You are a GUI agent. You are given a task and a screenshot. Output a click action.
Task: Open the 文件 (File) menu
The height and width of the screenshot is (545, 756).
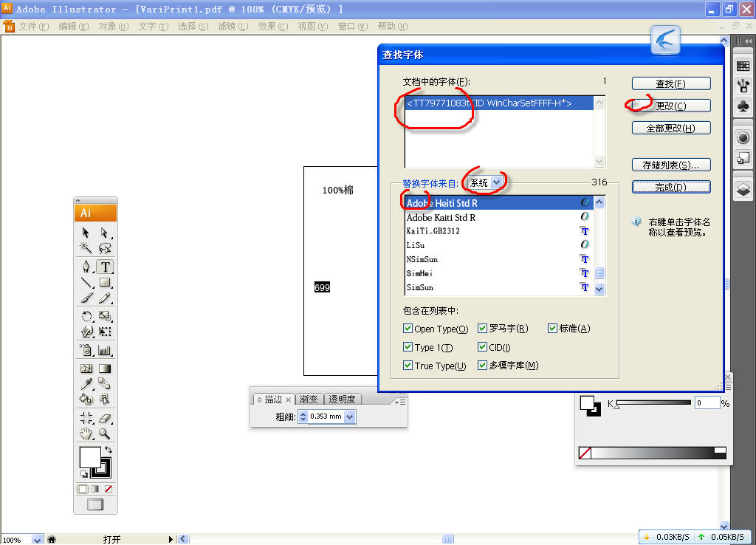coord(34,27)
